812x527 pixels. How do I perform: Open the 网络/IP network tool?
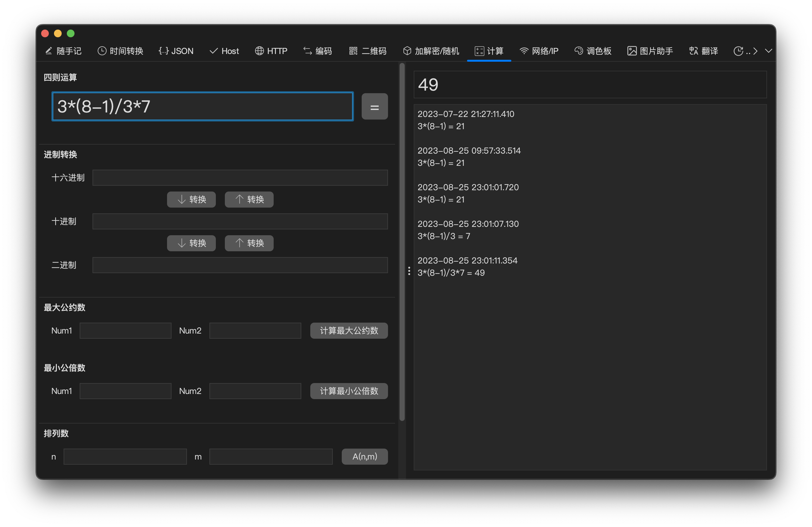[x=539, y=51]
